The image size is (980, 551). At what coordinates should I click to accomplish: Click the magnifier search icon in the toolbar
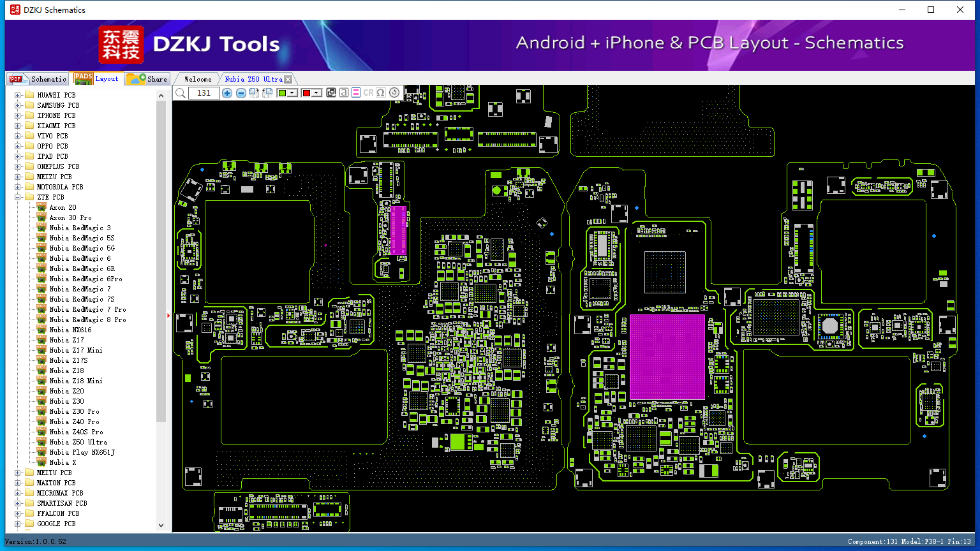tap(181, 93)
